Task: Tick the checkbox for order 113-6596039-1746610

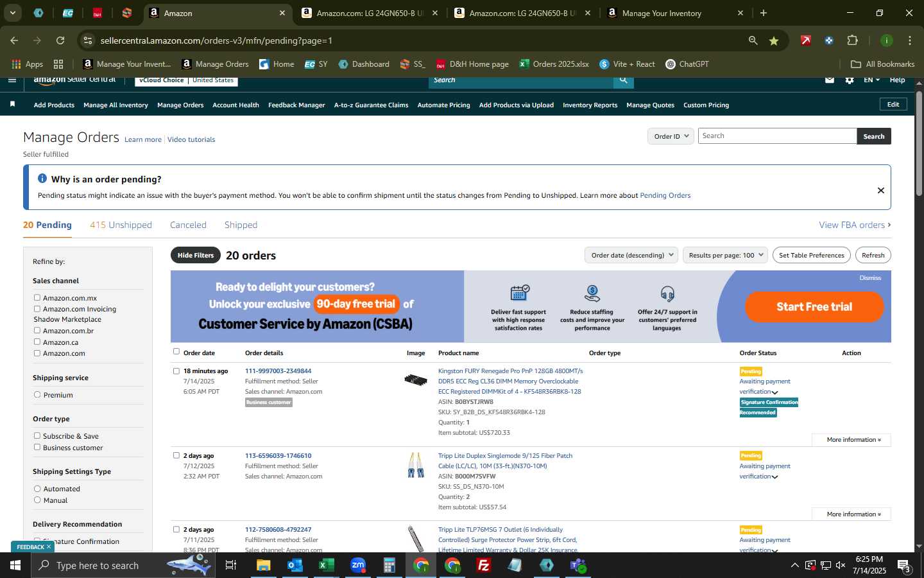Action: click(x=176, y=455)
